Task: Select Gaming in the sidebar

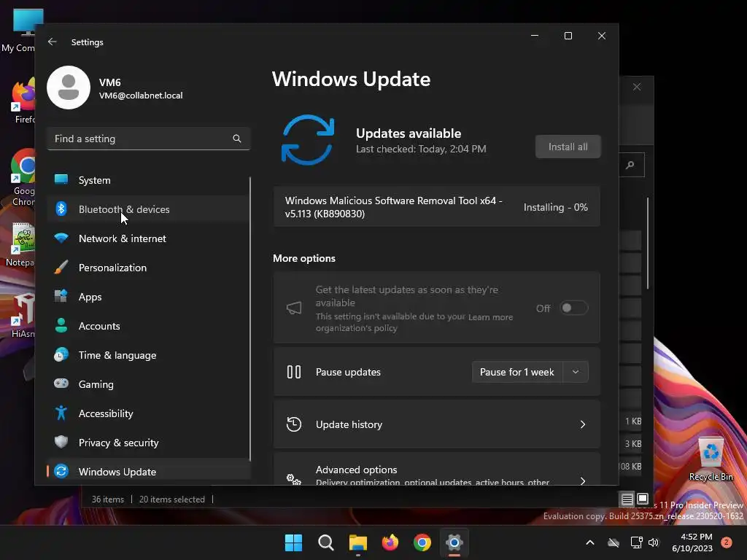Action: 148,384
